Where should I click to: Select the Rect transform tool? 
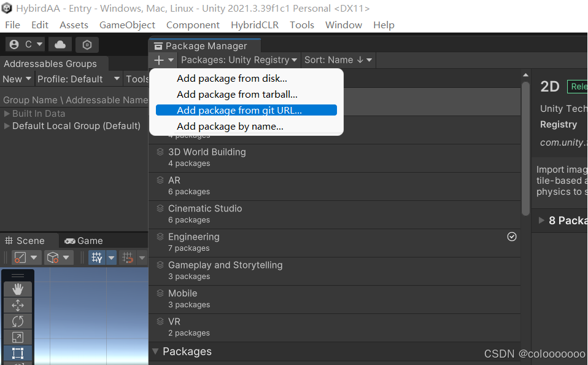coord(18,353)
